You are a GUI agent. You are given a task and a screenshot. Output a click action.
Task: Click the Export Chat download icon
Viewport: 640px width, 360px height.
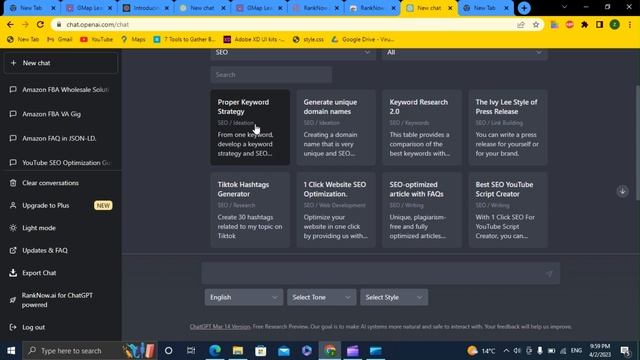[13, 273]
